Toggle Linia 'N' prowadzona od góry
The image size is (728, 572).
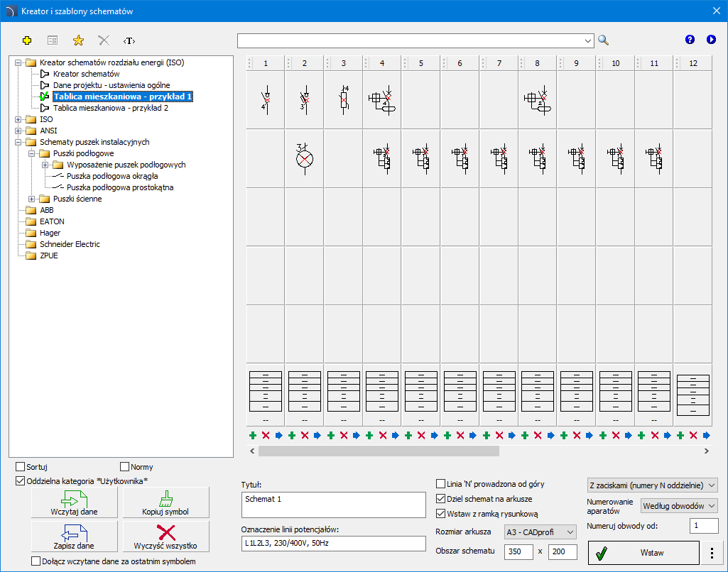click(x=441, y=484)
